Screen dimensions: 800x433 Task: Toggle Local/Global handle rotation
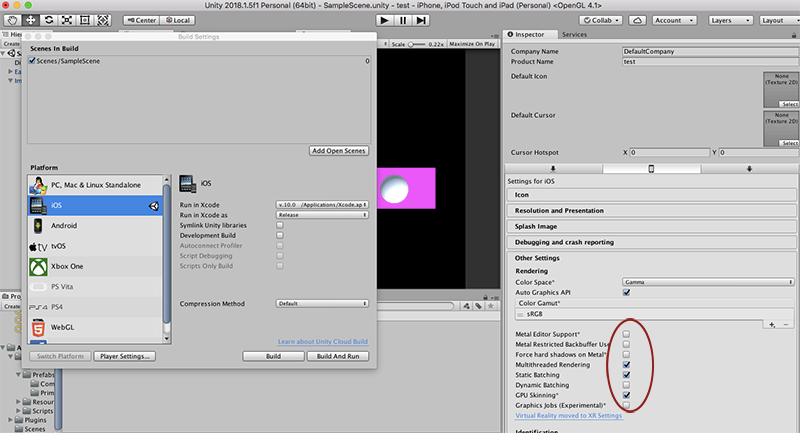click(178, 20)
